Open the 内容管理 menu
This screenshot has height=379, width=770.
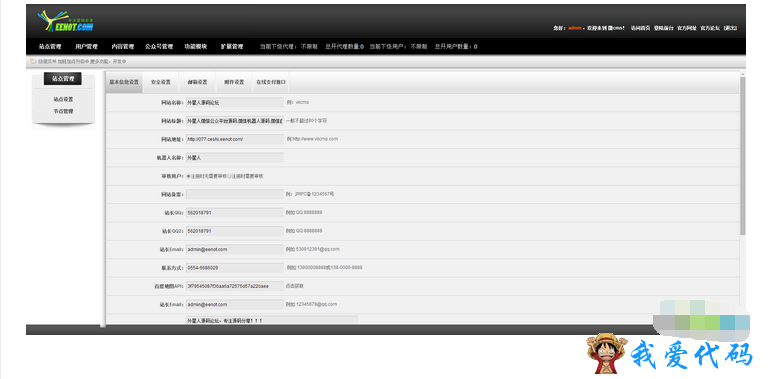(122, 47)
